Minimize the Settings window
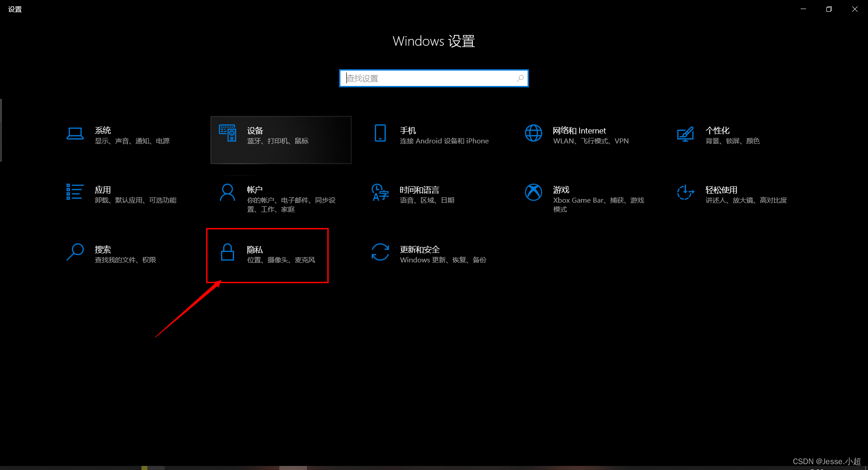This screenshot has height=470, width=868. tap(803, 9)
